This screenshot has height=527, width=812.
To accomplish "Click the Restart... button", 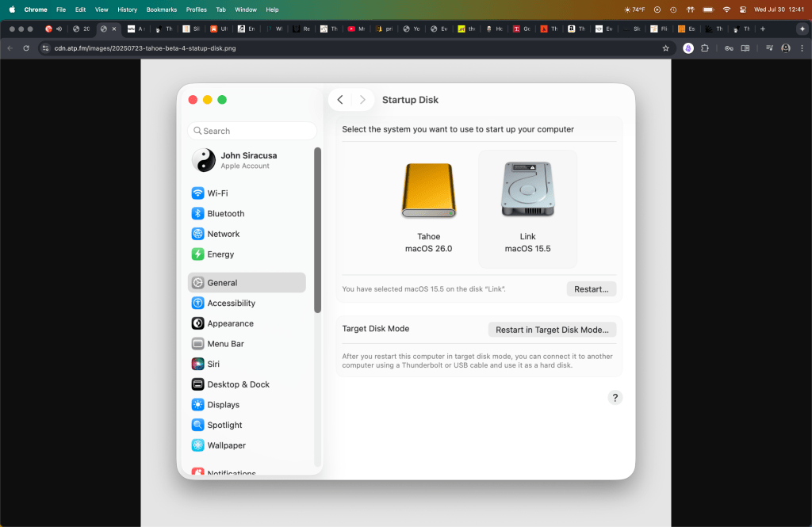I will (591, 289).
